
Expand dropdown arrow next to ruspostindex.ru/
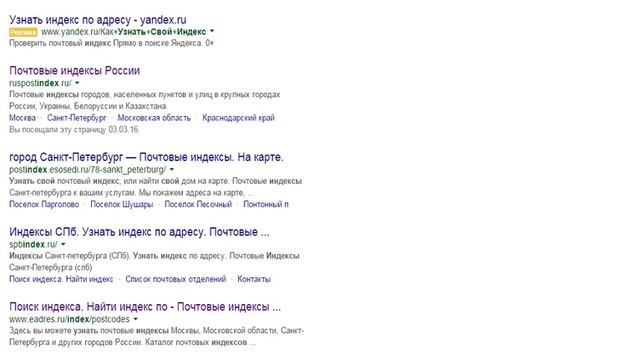(x=77, y=83)
